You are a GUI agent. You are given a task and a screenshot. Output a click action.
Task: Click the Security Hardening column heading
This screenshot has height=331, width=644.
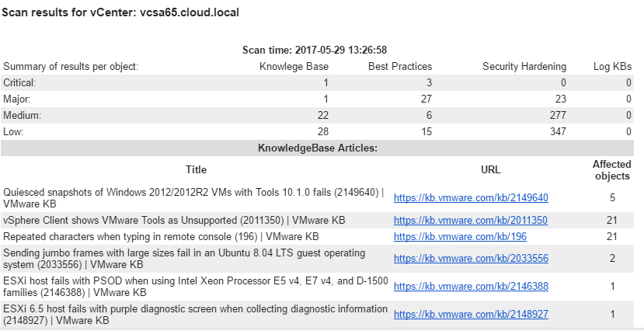(x=524, y=66)
